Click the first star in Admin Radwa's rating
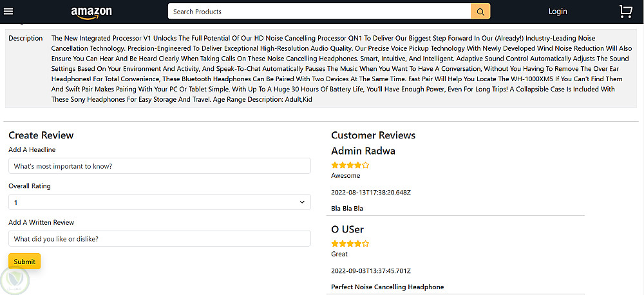 [x=334, y=166]
